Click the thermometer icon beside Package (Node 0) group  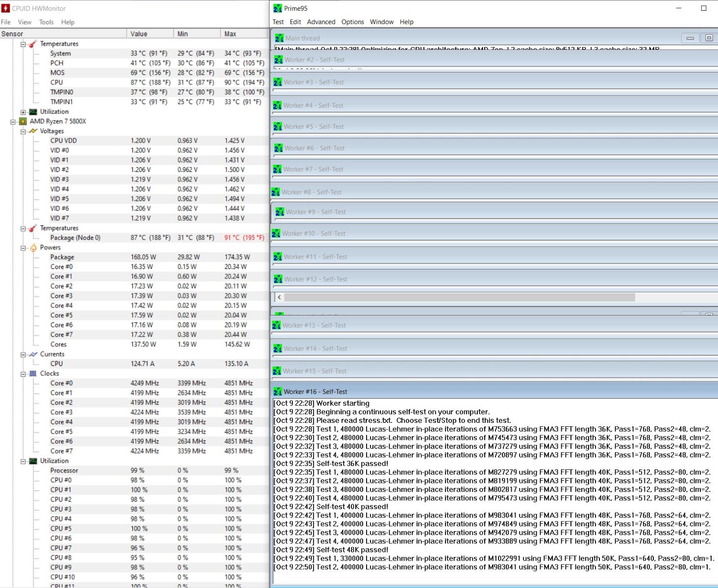[x=33, y=228]
